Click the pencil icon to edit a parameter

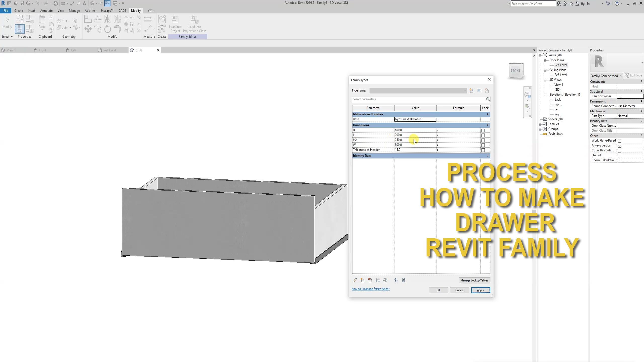point(355,280)
